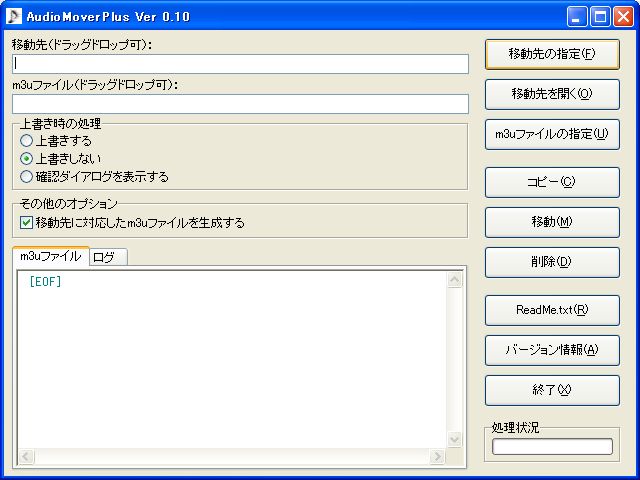Select the 上書きする radio button

[27, 141]
